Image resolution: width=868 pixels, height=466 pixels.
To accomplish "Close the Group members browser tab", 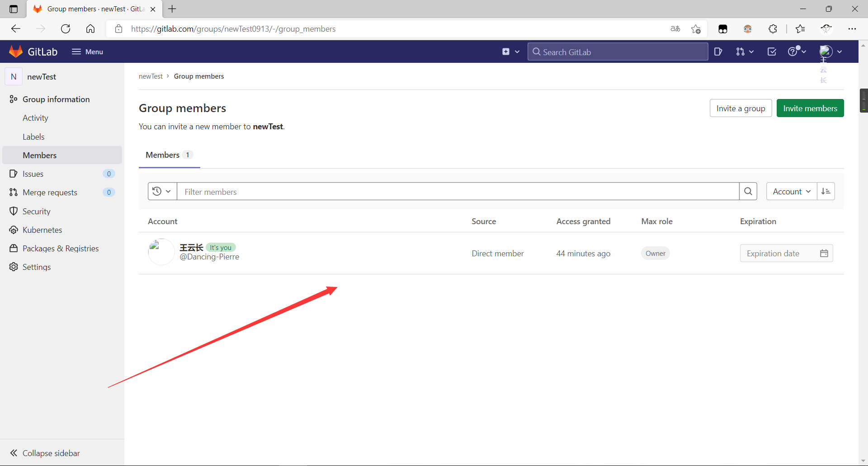I will [x=153, y=9].
